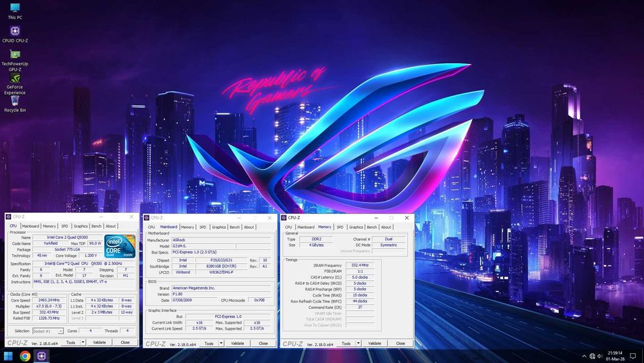Image resolution: width=644 pixels, height=363 pixels.
Task: Click Validate in right CPU-Z window
Action: click(x=375, y=343)
